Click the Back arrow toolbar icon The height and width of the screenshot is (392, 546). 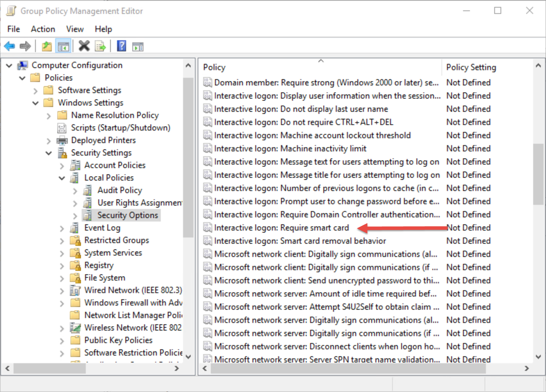(9, 46)
